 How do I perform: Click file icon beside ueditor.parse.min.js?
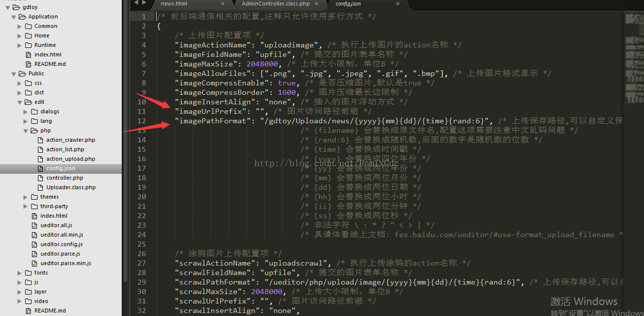coord(35,263)
